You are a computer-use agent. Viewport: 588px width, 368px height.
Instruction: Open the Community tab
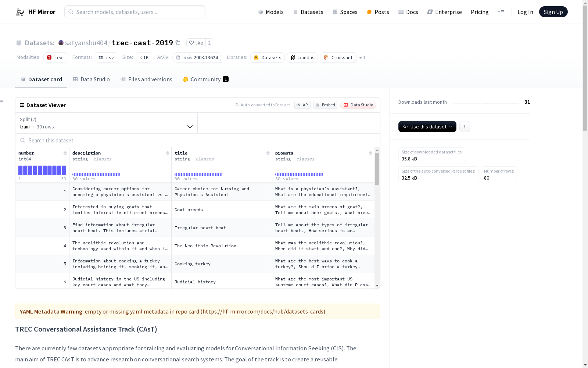(206, 79)
